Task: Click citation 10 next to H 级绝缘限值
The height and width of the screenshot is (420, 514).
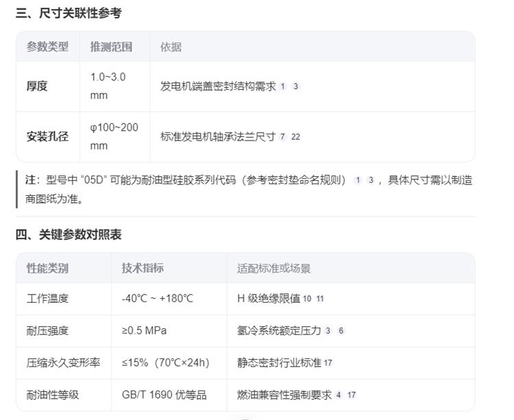Action: coord(307,299)
